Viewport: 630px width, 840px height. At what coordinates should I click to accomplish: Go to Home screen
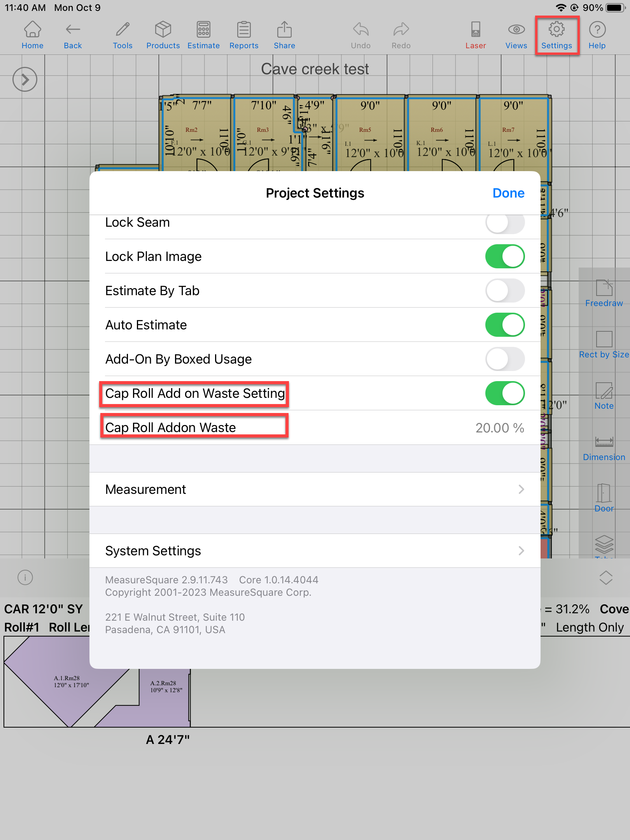32,35
